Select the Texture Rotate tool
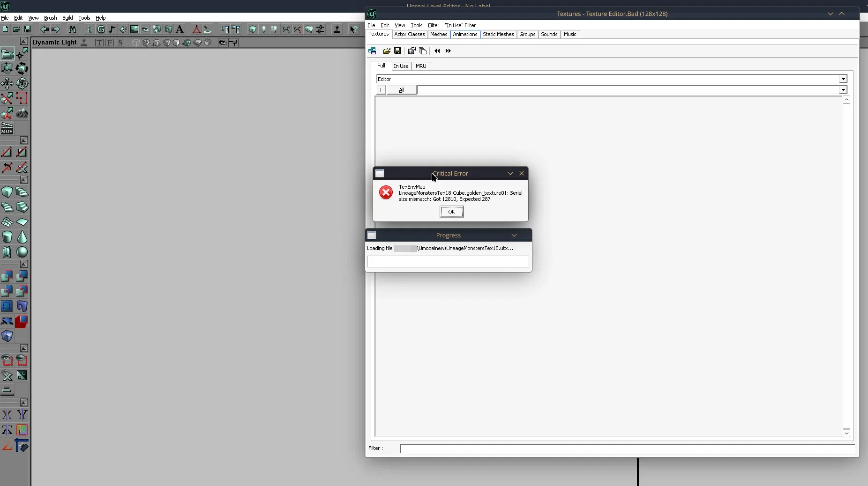 click(x=22, y=84)
